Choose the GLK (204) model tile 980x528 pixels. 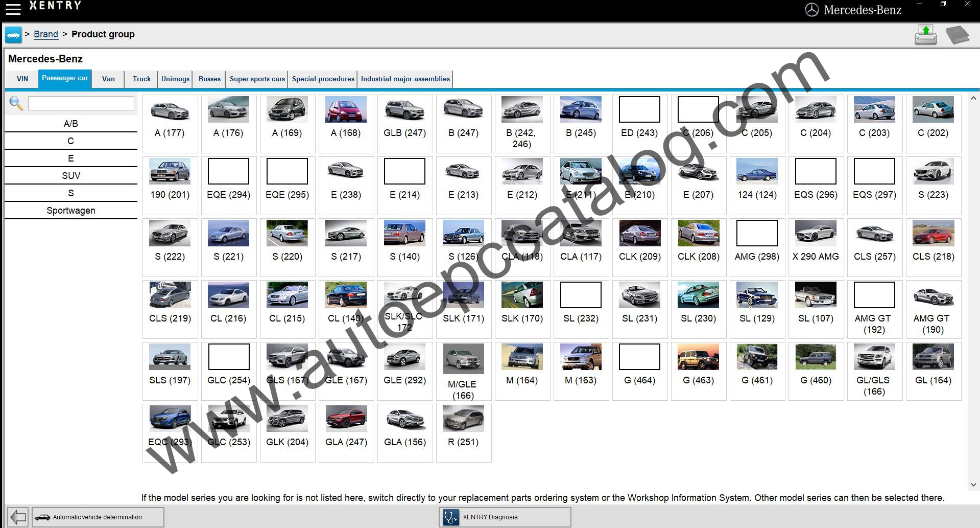tap(288, 433)
